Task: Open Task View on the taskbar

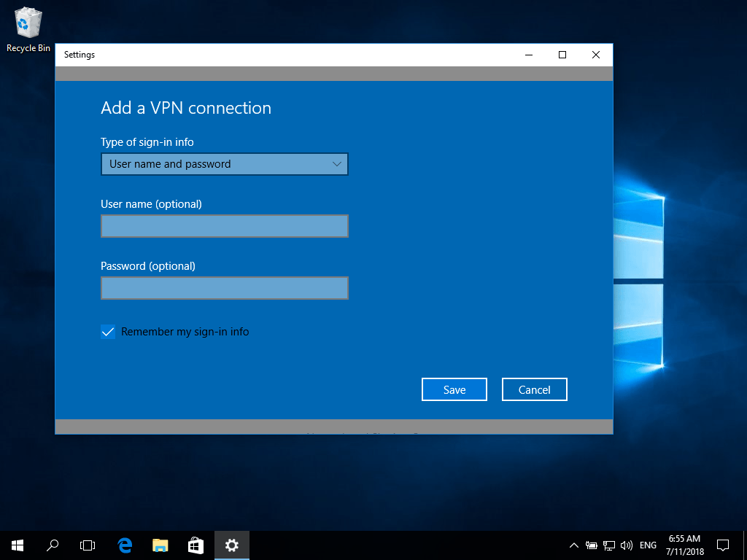Action: click(88, 545)
